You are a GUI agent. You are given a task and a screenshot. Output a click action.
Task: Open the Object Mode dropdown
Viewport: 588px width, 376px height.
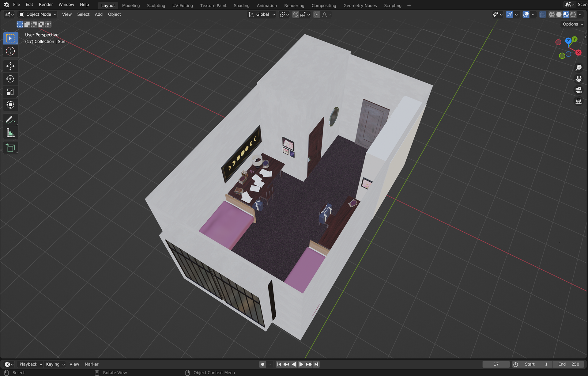click(37, 14)
